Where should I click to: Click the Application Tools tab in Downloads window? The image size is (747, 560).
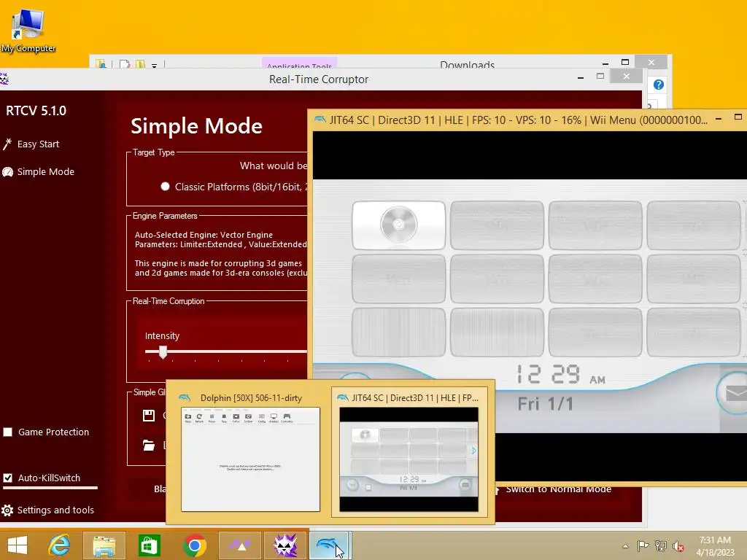[x=299, y=64]
